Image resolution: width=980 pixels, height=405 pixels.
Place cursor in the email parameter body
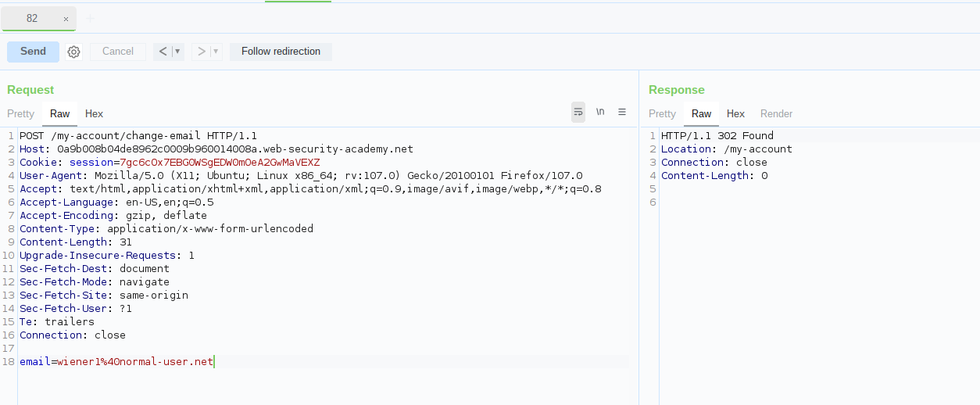click(116, 362)
